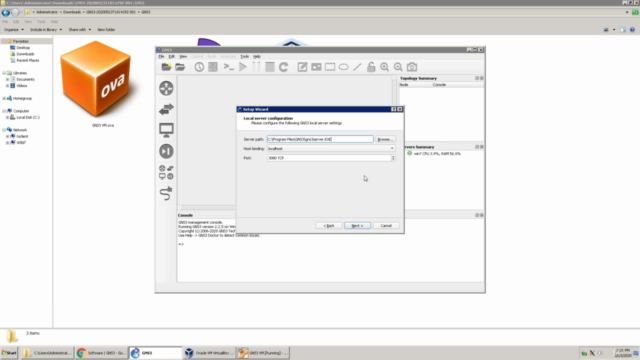Select the Draw line tool
The width and height of the screenshot is (640, 360).
click(x=357, y=67)
